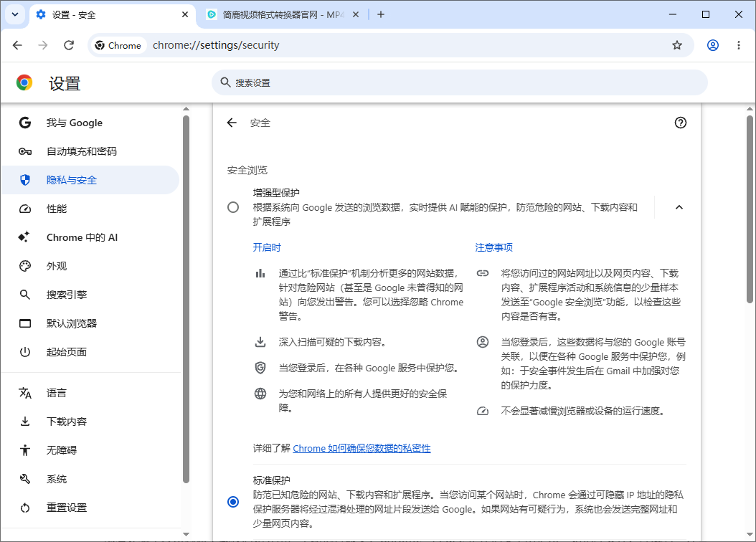Open 隐私与安全 settings section
756x542 pixels.
[x=90, y=180]
